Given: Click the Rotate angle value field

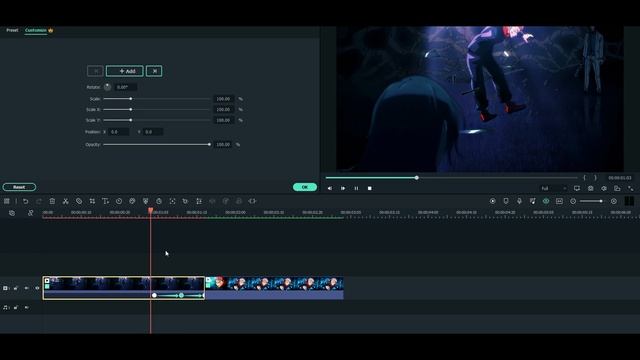Looking at the screenshot, I should pos(125,87).
